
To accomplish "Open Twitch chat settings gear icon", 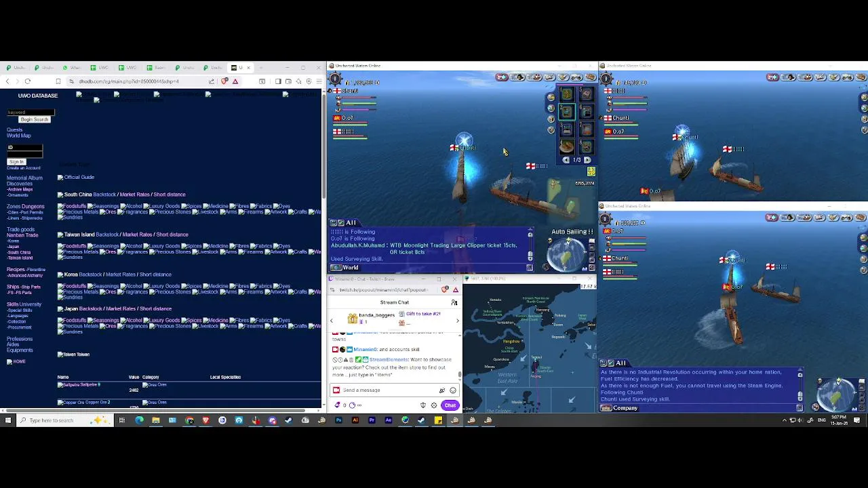I will tap(434, 405).
